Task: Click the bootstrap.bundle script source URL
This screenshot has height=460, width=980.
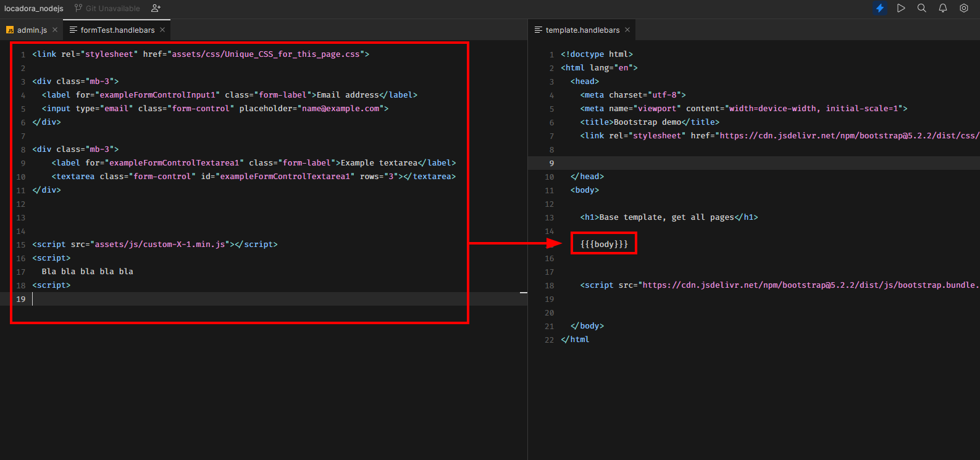Action: [x=811, y=285]
